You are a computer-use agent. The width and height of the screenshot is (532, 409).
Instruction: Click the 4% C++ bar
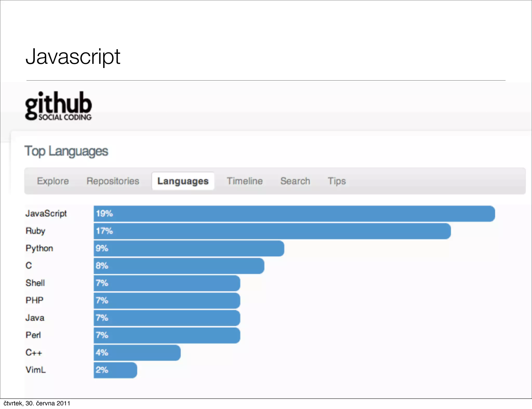[137, 353]
